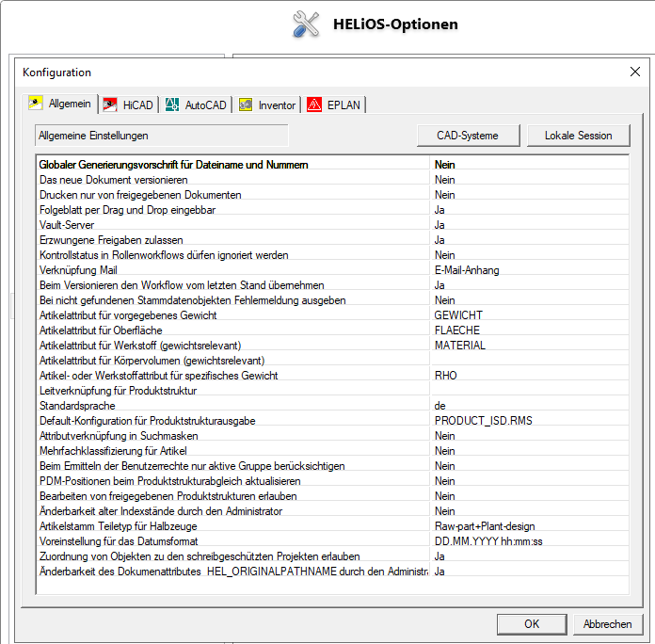Image resolution: width=655 pixels, height=644 pixels.
Task: Click the AutoCAD tab icon
Action: (x=171, y=105)
